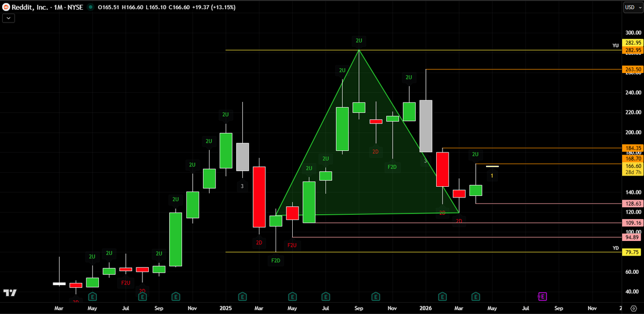Click the earnings E marker between Jul and Sep 2024
Image resolution: width=644 pixels, height=314 pixels.
142,296
